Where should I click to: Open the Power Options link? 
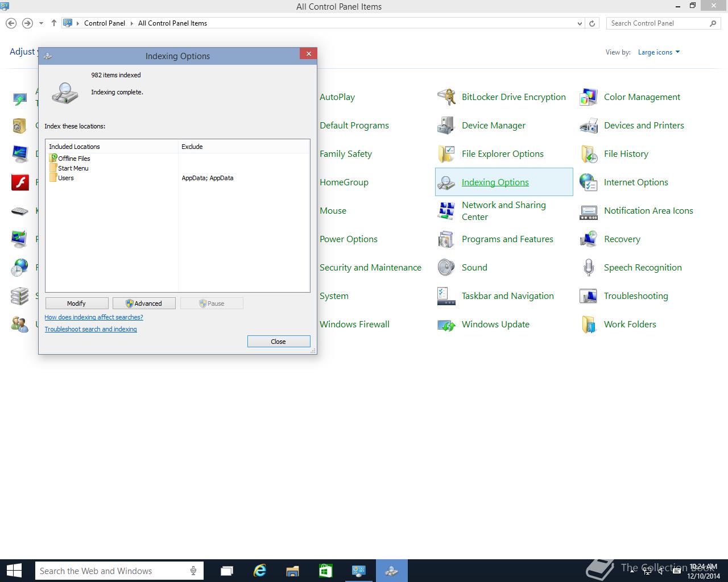(x=349, y=239)
